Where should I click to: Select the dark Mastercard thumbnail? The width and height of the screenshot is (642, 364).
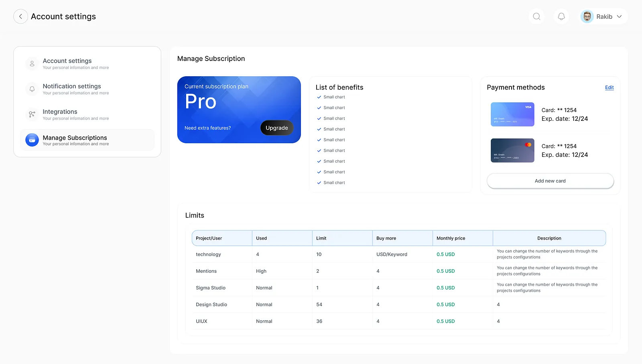click(x=512, y=150)
